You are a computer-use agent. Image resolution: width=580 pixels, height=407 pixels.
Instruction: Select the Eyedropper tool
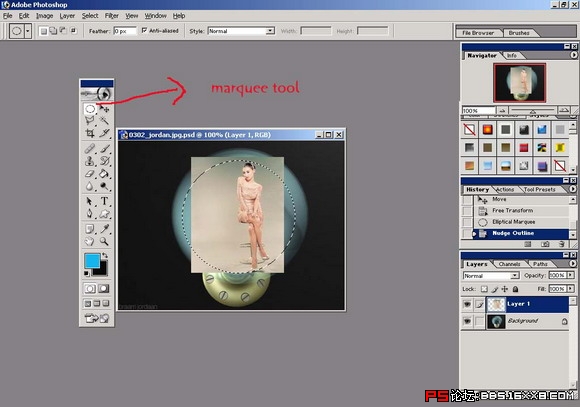105,229
